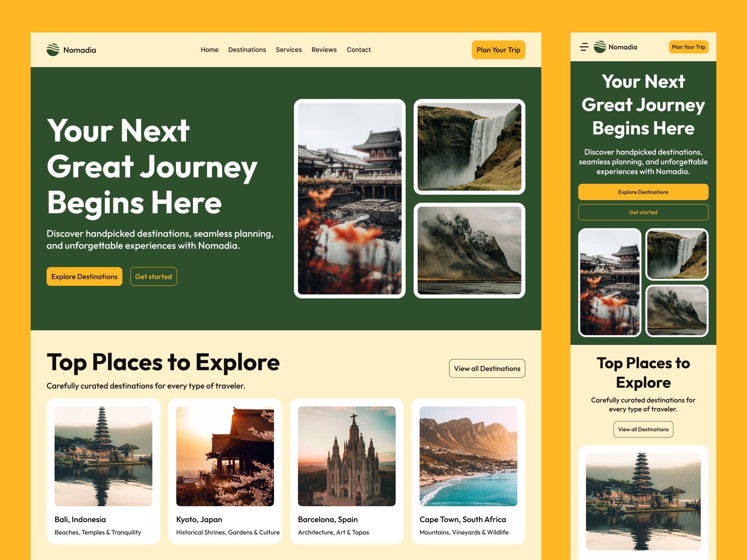The width and height of the screenshot is (747, 560).
Task: Click the 'Barcelona, Spain' card title
Action: (x=328, y=520)
